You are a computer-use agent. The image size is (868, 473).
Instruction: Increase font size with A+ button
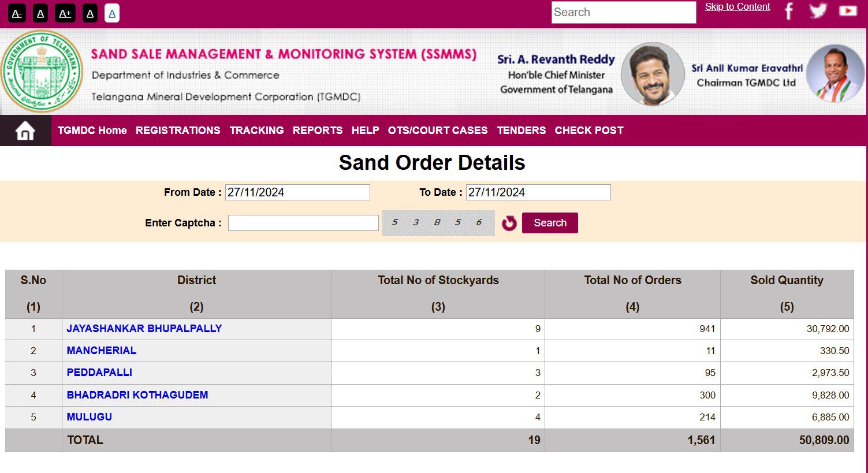coord(65,13)
